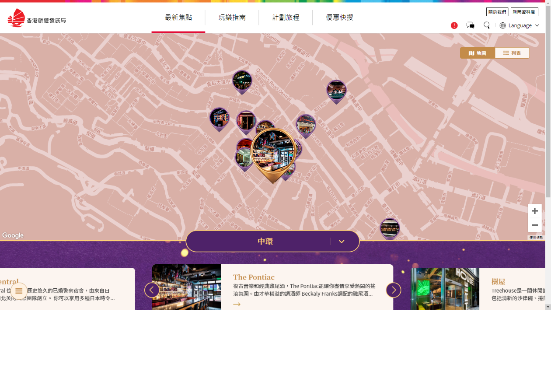Click The Pontiac bar photo thumbnail
Viewport: 551px width, 392px height.
pos(187,287)
